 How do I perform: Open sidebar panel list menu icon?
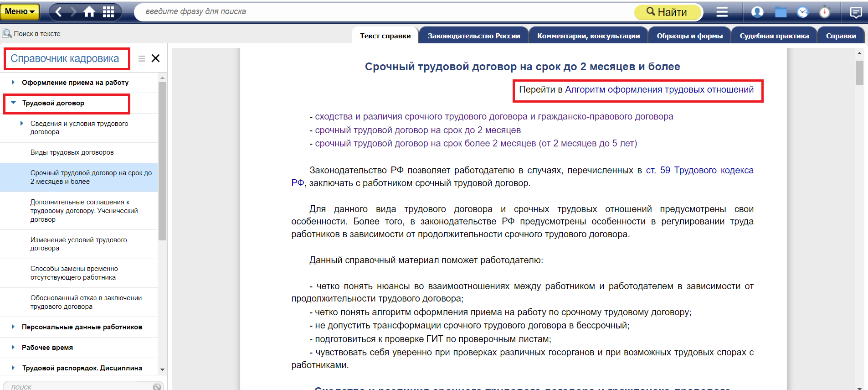(142, 58)
